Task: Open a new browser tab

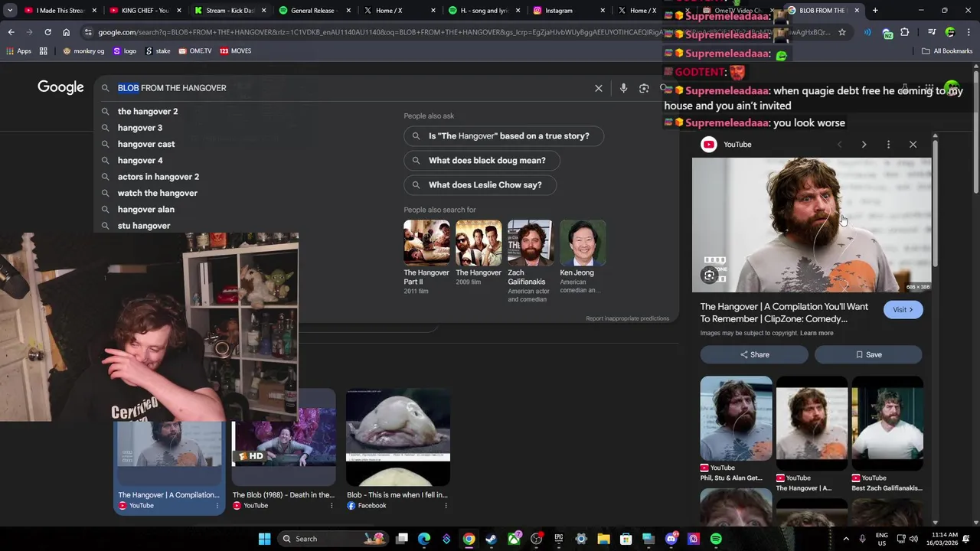Action: click(x=875, y=11)
